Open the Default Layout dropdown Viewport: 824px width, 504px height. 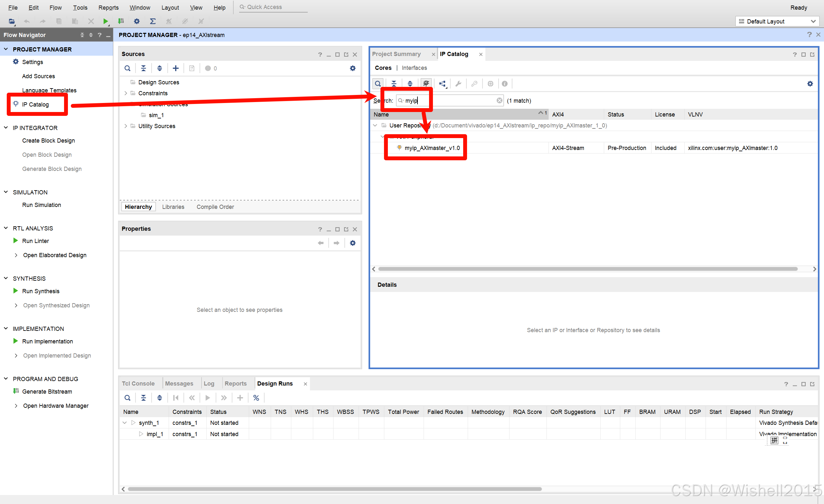coord(777,22)
